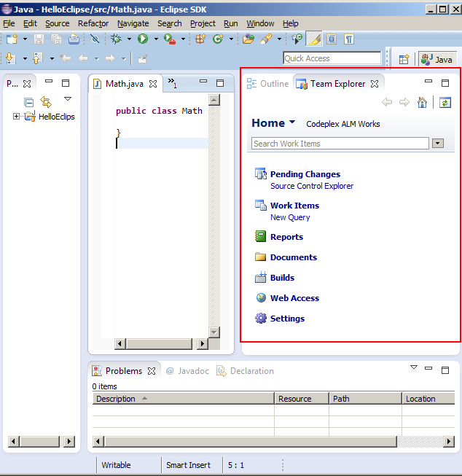This screenshot has height=476, width=462.
Task: Click the green Run button in toolbar
Action: pyautogui.click(x=143, y=39)
